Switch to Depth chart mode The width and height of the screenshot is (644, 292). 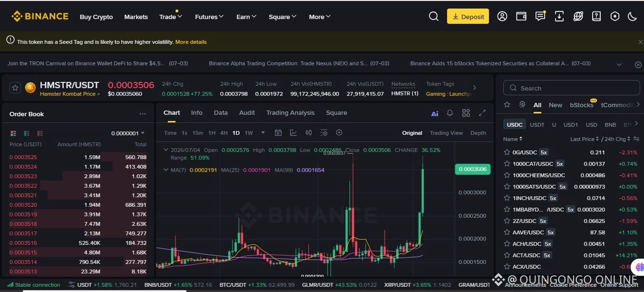(478, 133)
